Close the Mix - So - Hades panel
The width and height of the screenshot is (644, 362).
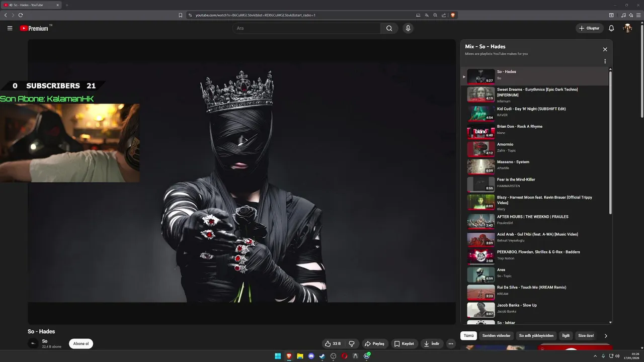[x=605, y=49]
